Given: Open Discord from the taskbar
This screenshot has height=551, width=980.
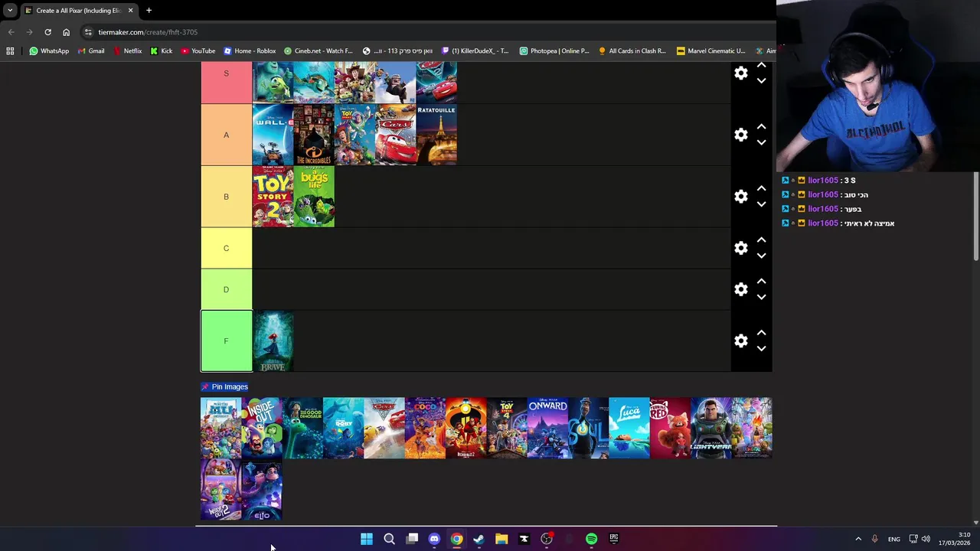Looking at the screenshot, I should coord(434,539).
